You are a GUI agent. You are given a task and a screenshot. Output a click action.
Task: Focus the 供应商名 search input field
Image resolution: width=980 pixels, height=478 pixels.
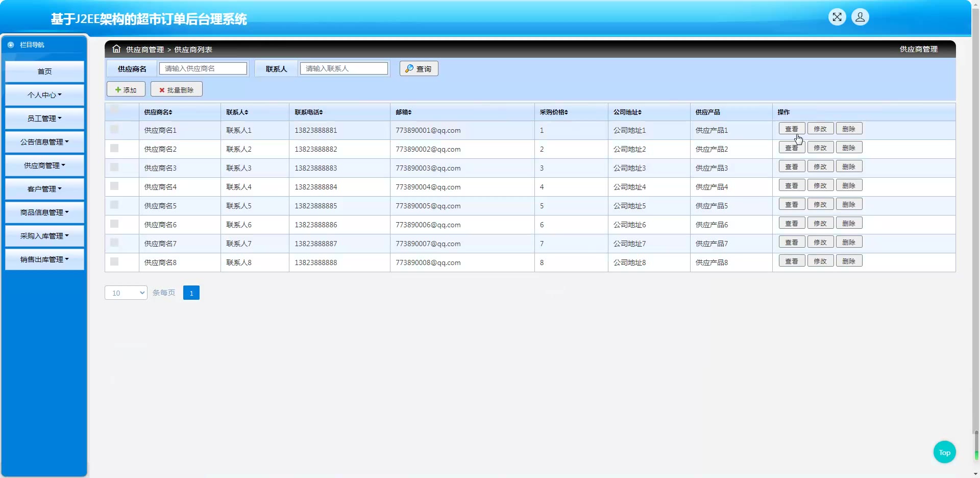(203, 68)
